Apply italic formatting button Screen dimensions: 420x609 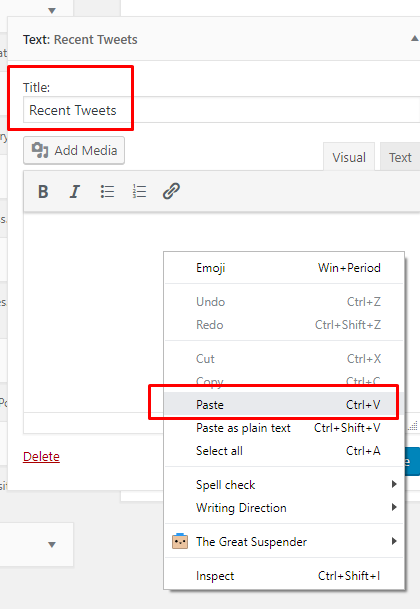75,191
